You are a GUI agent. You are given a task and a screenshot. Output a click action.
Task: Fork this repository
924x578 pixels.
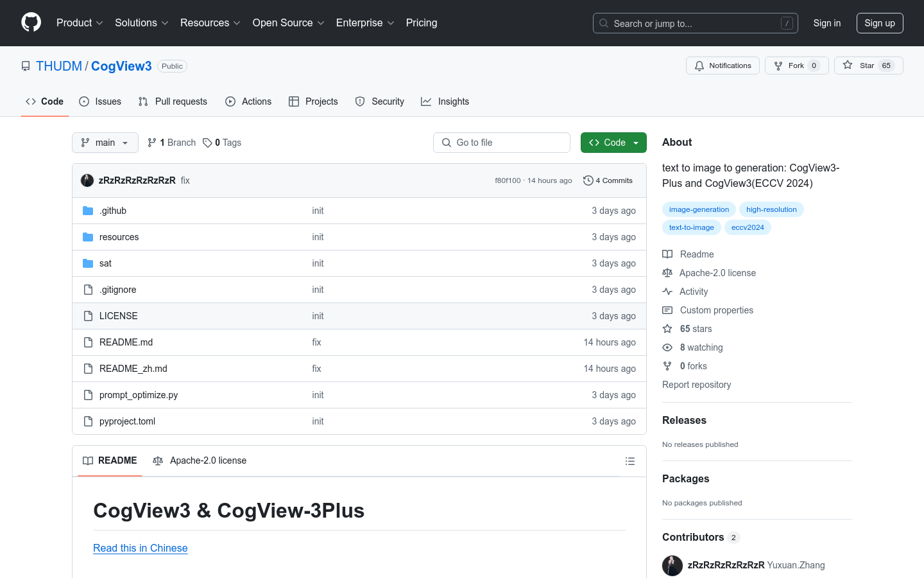point(796,66)
